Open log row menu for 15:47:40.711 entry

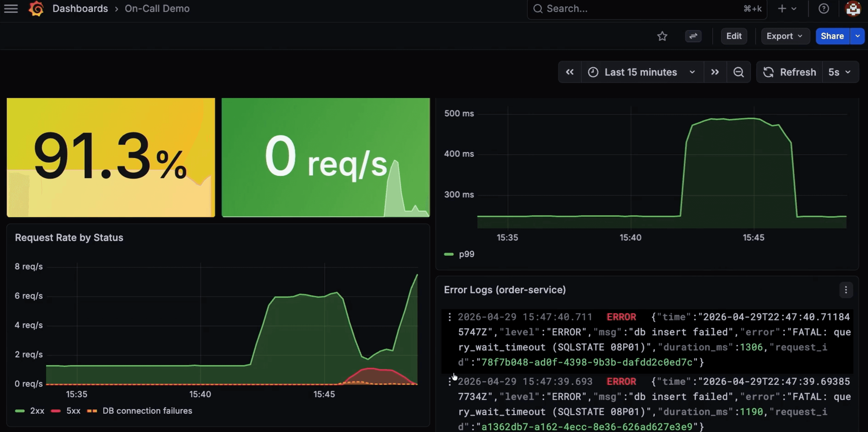click(x=449, y=317)
